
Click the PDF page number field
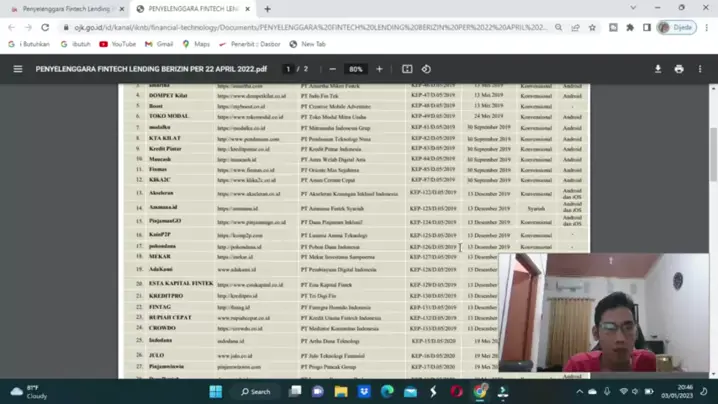(x=288, y=69)
